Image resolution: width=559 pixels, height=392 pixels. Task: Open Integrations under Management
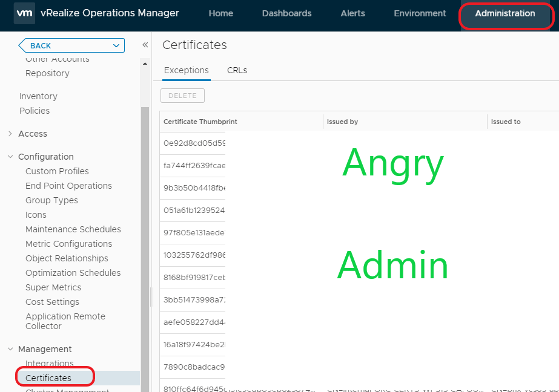point(49,364)
